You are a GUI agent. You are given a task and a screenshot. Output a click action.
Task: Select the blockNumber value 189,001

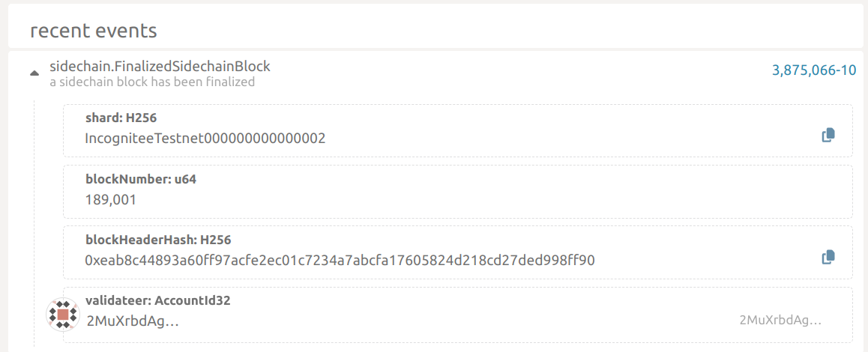pyautogui.click(x=110, y=200)
